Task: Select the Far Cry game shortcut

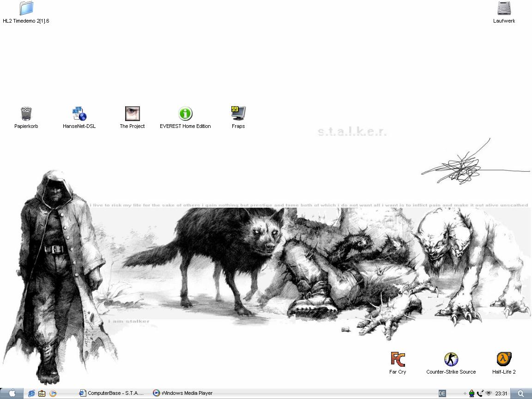Action: 398,363
